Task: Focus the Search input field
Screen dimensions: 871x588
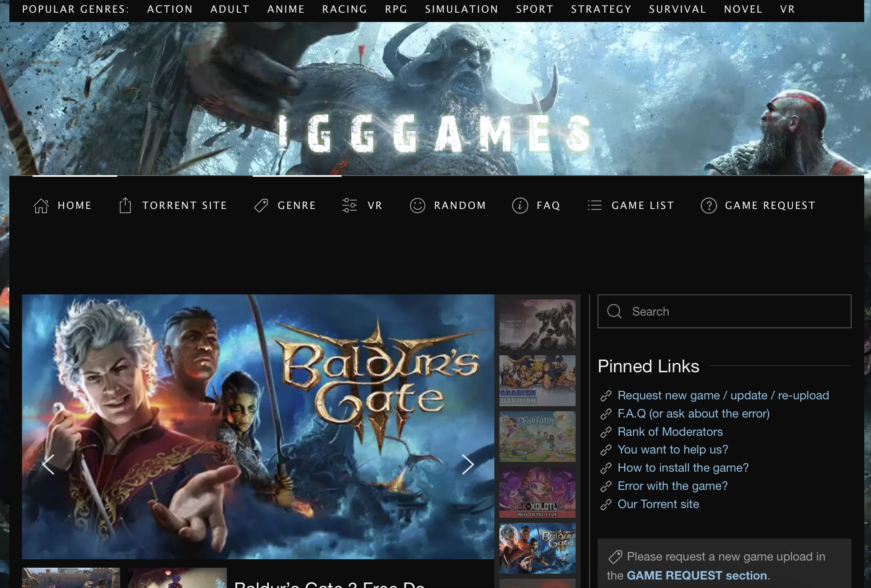Action: 724,311
